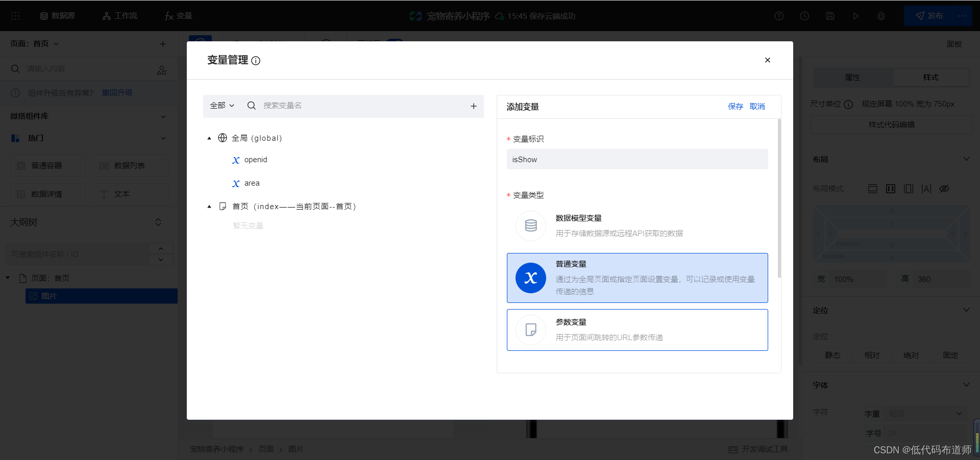The height and width of the screenshot is (460, 980).
Task: Click the 撤回升级 link
Action: tap(117, 92)
